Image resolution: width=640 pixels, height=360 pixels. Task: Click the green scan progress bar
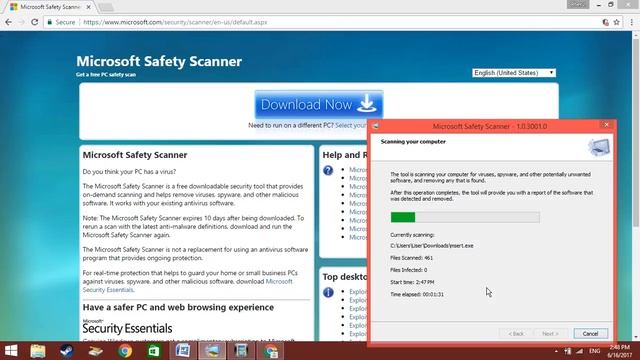point(465,217)
